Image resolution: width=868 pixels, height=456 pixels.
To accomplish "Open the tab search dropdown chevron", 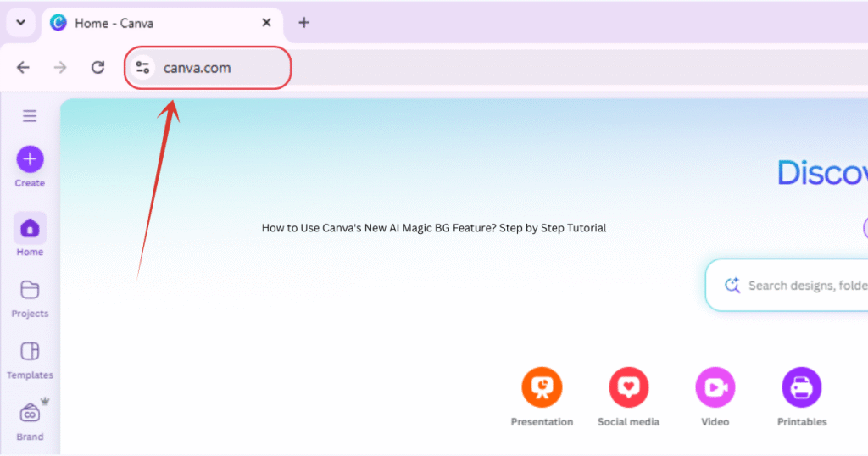I will tap(20, 23).
